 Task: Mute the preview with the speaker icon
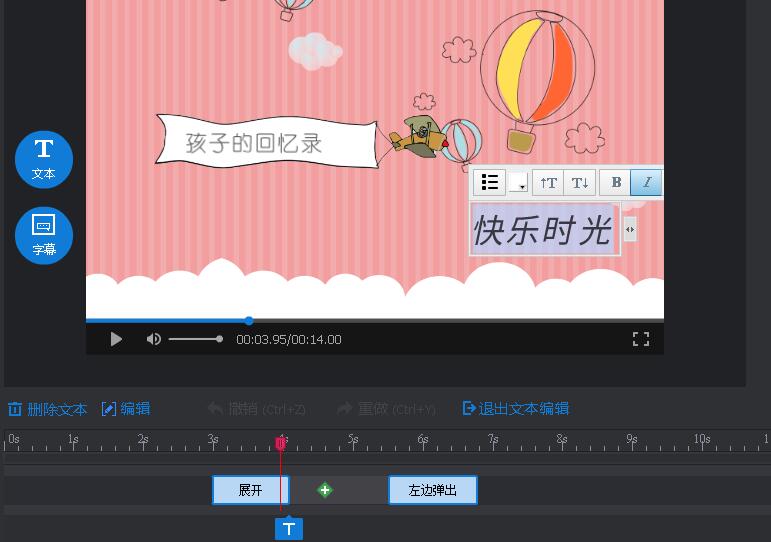pyautogui.click(x=153, y=339)
